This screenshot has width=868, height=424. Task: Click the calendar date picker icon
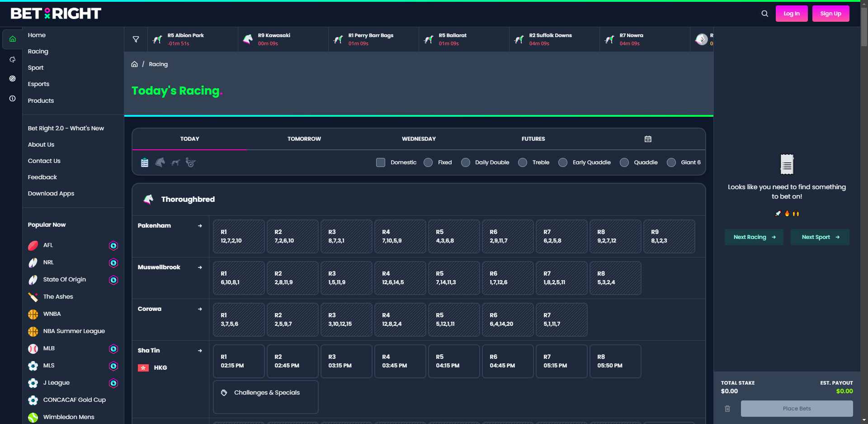point(648,139)
